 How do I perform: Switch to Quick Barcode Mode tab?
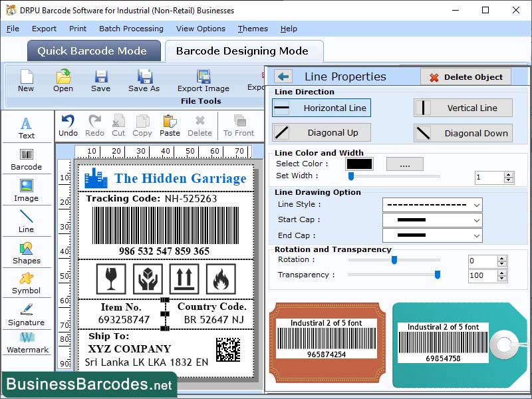click(93, 51)
